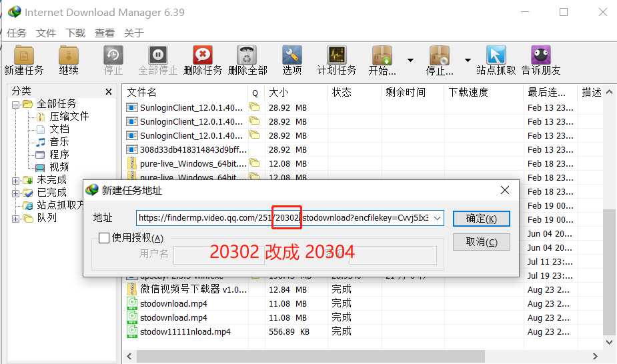Select 视频 category
617x364 pixels.
[x=59, y=167]
